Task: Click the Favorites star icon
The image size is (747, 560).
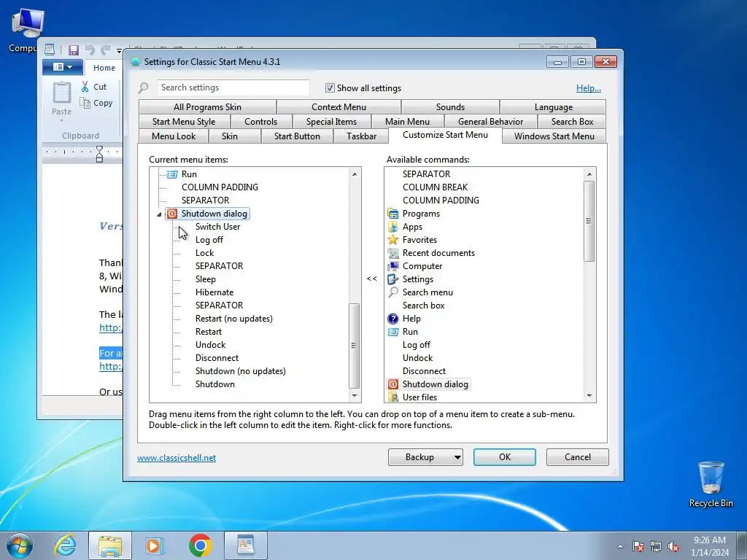Action: point(393,240)
